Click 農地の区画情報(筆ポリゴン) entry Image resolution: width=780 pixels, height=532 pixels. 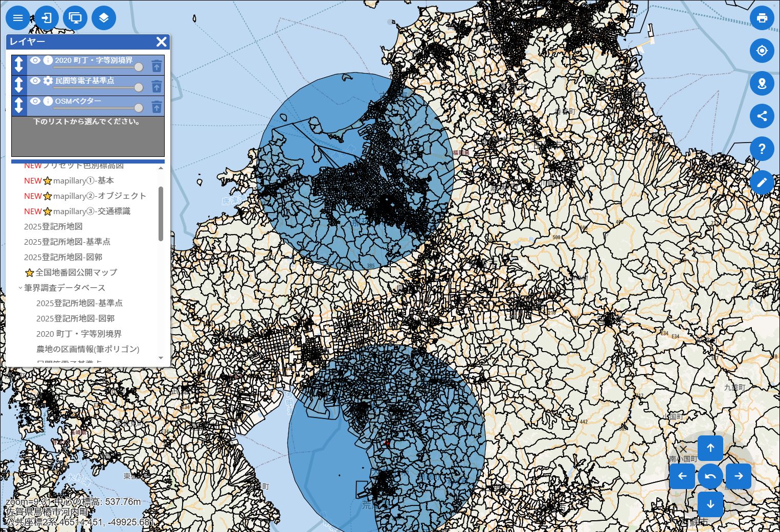[87, 349]
